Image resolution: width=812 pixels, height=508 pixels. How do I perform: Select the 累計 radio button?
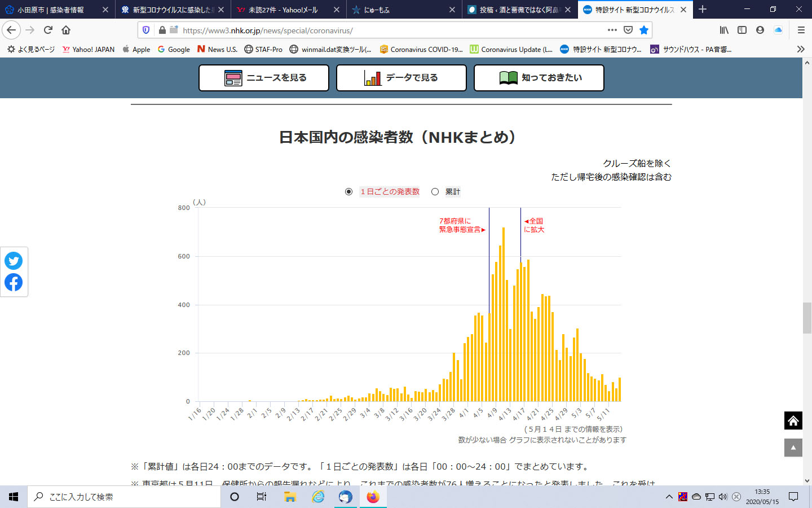click(435, 192)
